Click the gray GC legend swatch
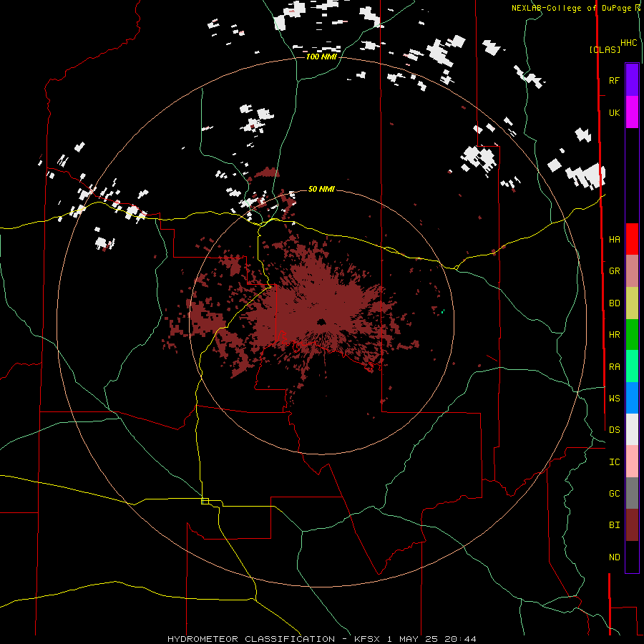This screenshot has height=644, width=644. tap(632, 493)
